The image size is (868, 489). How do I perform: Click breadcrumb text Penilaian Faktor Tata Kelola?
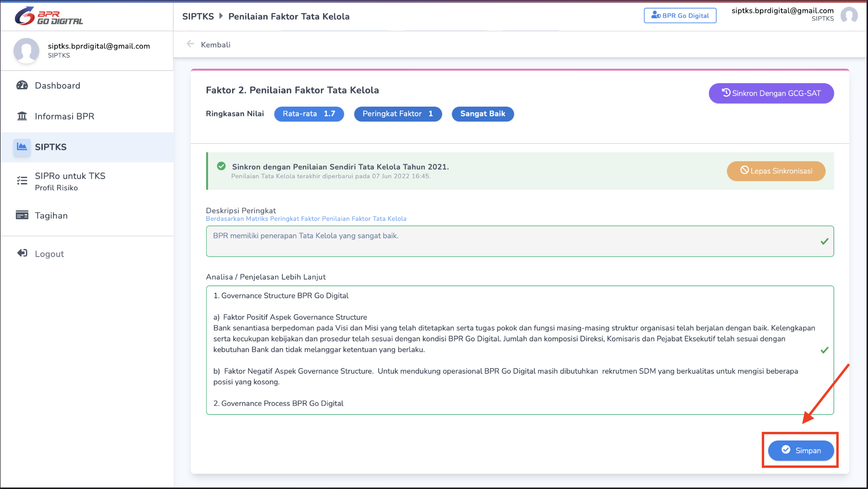point(289,16)
